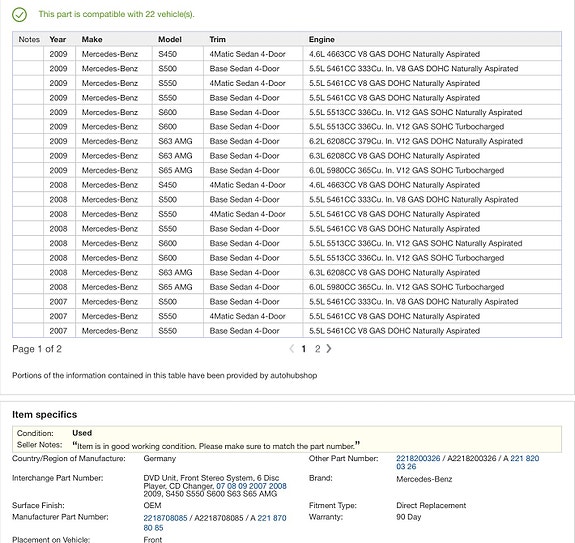
Task: Open manufacturer part 2218708085 link
Action: coord(165,518)
